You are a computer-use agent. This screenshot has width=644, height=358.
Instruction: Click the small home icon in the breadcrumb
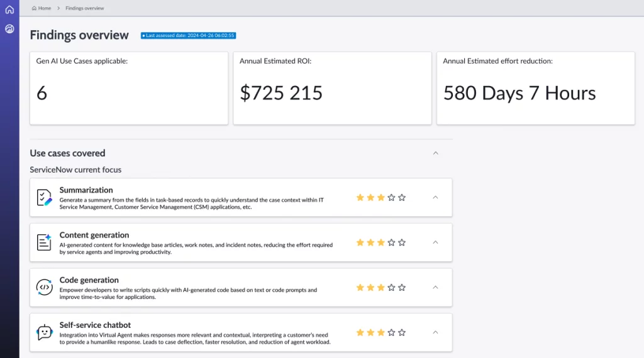point(34,8)
